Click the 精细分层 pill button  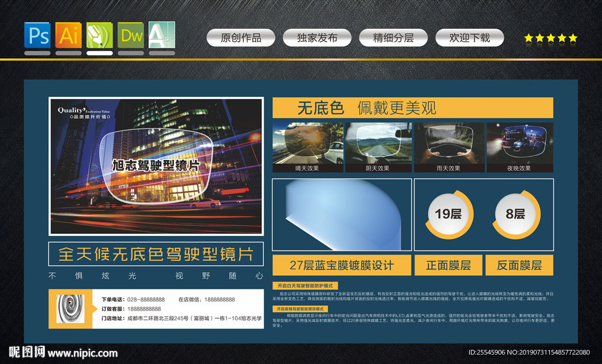[393, 38]
